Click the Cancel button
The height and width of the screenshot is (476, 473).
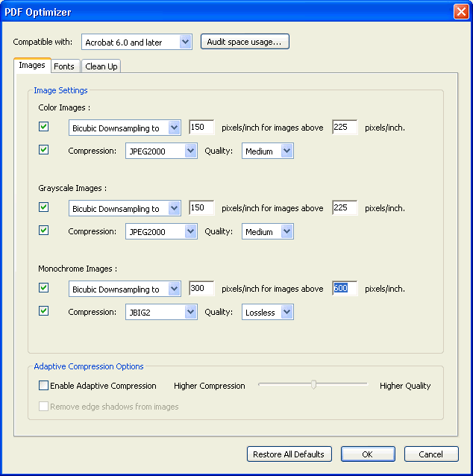point(431,454)
